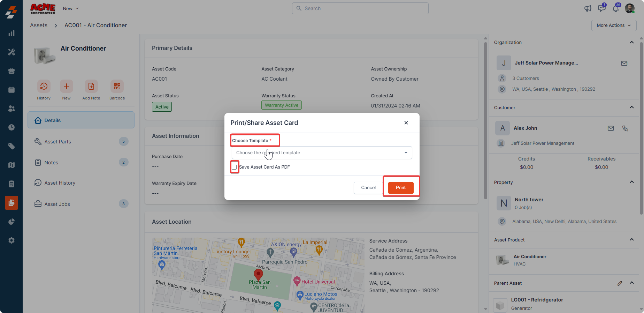Open the Add Note icon
Viewport: 644px width, 313px height.
(91, 87)
